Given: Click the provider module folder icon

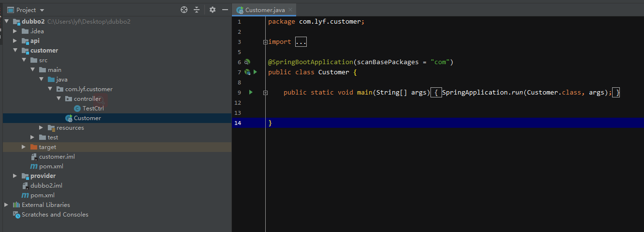Looking at the screenshot, I should click(25, 176).
